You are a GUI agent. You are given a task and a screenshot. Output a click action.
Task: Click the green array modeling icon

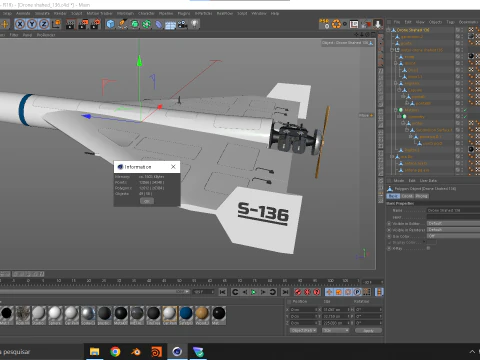146,24
